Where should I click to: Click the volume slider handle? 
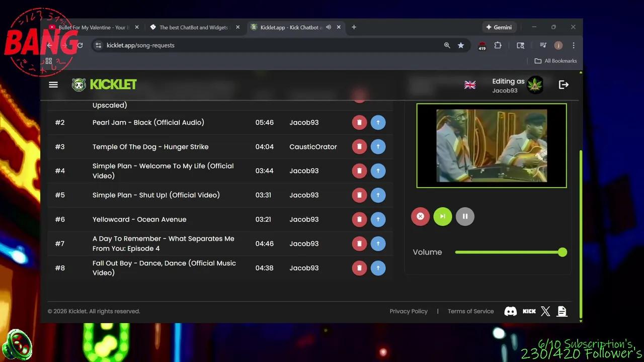coord(562,252)
